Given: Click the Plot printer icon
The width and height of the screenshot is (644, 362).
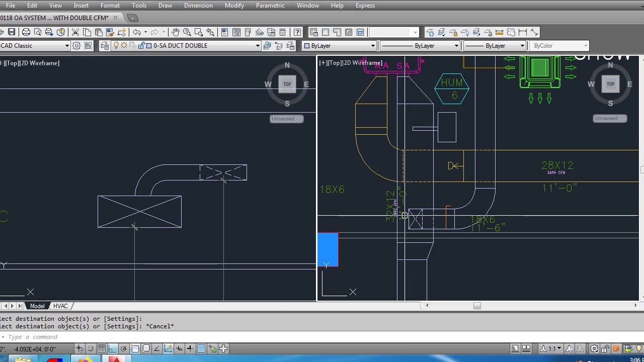Looking at the screenshot, I should pos(26,32).
